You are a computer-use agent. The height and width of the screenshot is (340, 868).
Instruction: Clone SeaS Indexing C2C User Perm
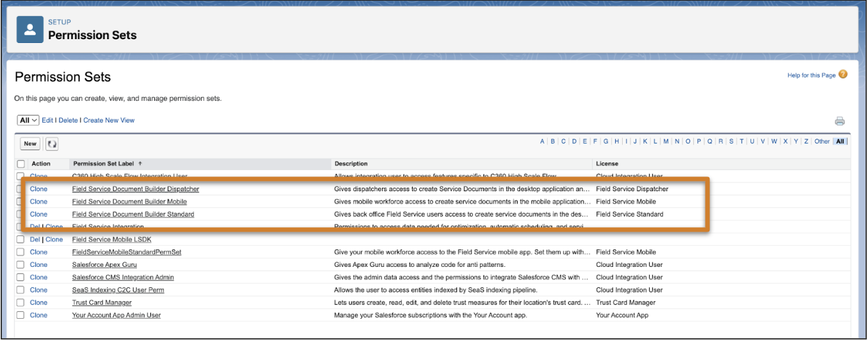[x=39, y=290]
